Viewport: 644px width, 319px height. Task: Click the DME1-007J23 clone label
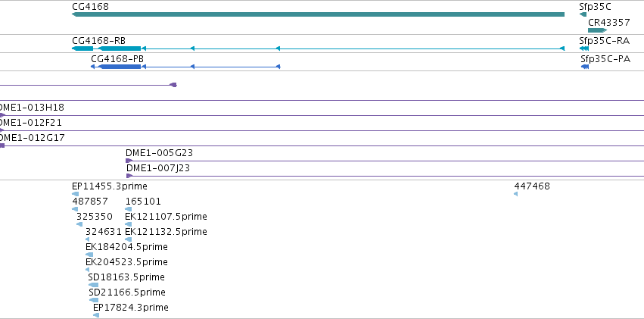(x=158, y=168)
